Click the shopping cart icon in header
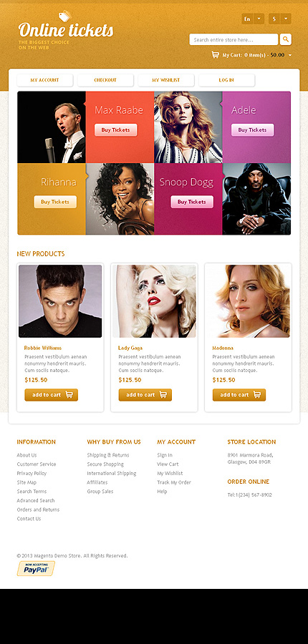Screen dimensions: 308x644 click(215, 54)
